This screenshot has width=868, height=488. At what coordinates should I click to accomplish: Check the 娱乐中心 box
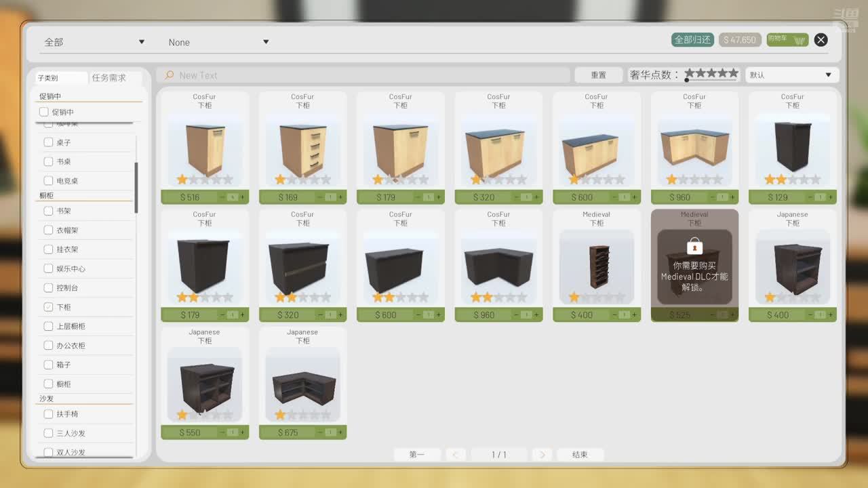48,268
